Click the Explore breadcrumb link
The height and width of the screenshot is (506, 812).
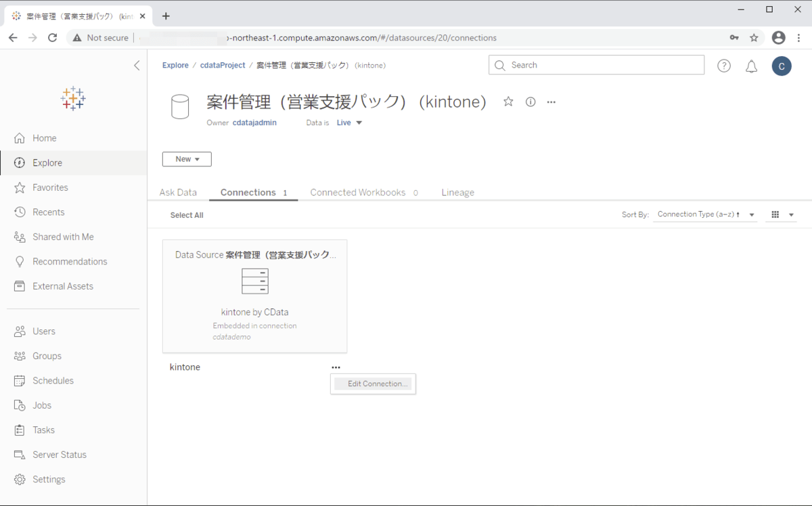[x=175, y=66]
